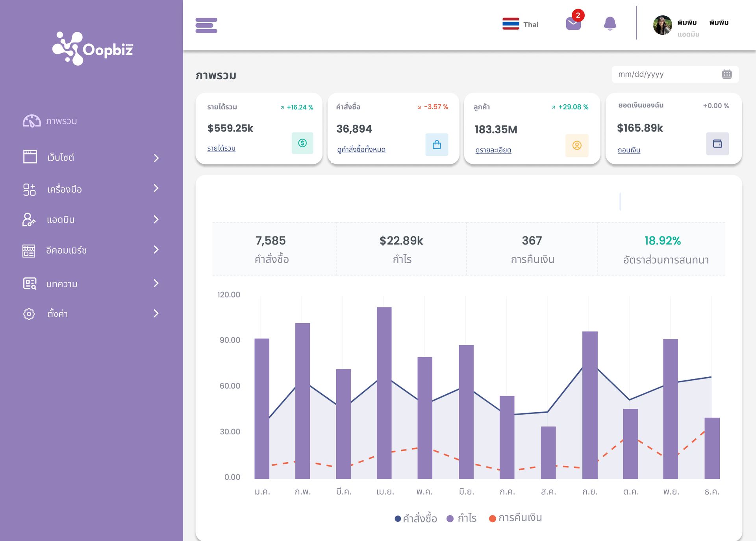756x541 pixels.
Task: Expand the อีคอมเมิร์ซ sidebar section
Action: (x=91, y=250)
